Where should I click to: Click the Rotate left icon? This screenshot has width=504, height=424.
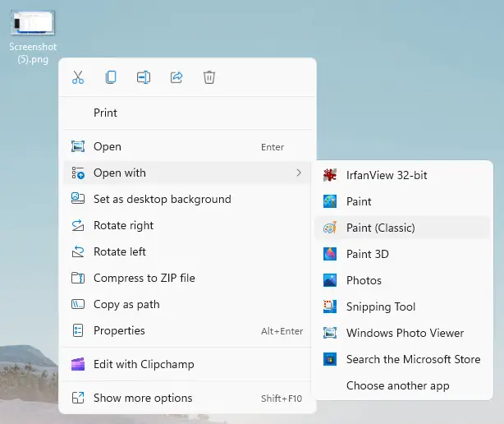tap(78, 251)
